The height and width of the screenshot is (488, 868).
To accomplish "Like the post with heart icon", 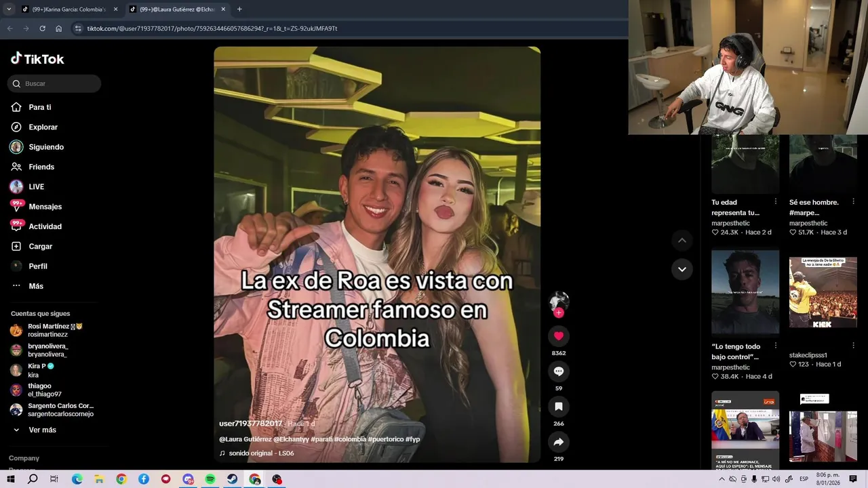I will click(559, 335).
